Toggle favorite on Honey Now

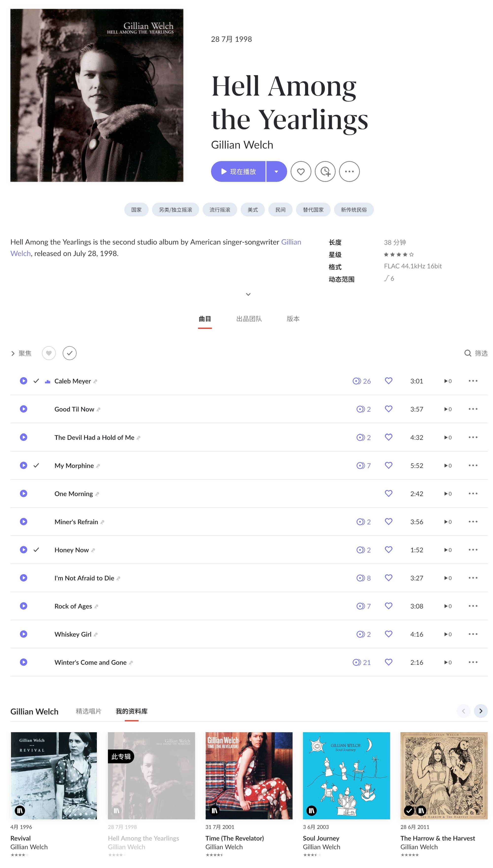point(388,549)
